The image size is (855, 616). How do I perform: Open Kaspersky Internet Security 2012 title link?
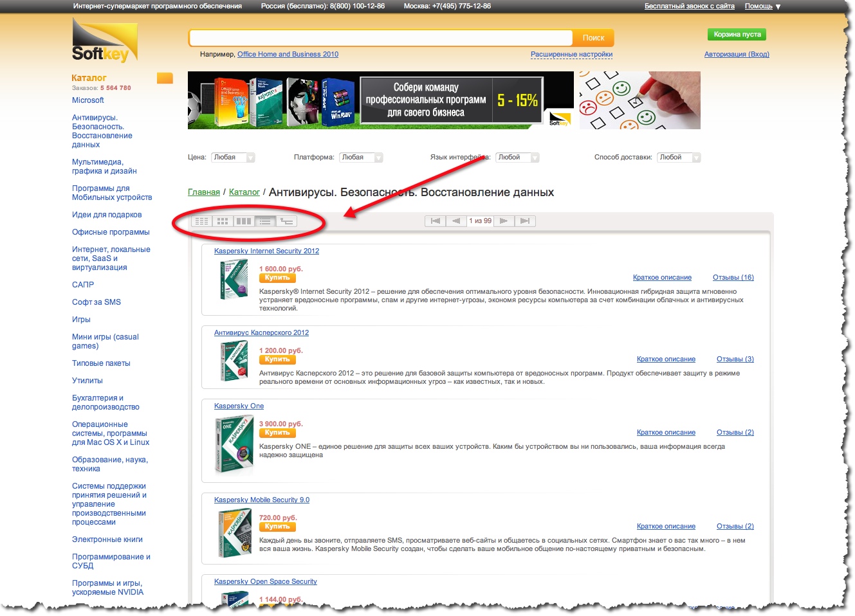pyautogui.click(x=266, y=251)
